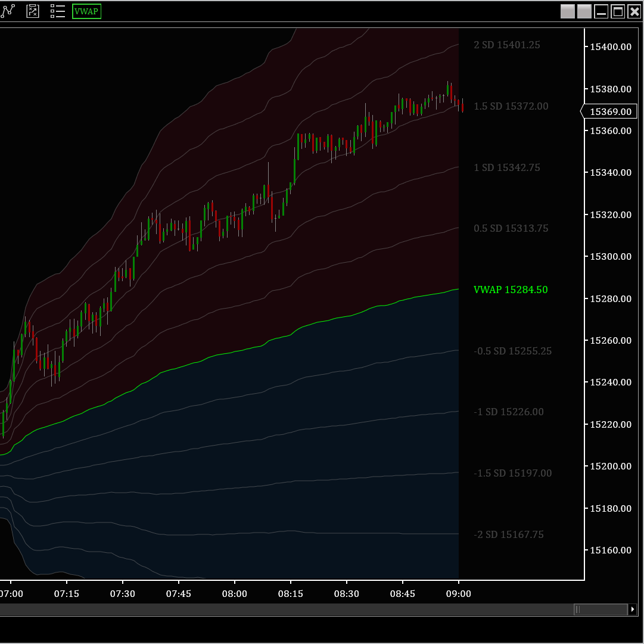This screenshot has height=644, width=644.
Task: Maximize the chart window
Action: tap(618, 11)
